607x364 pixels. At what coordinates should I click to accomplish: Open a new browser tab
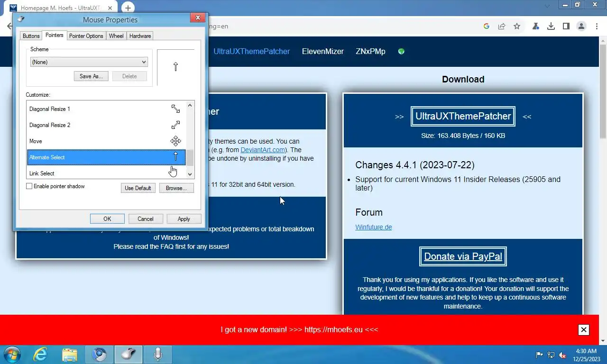tap(128, 8)
